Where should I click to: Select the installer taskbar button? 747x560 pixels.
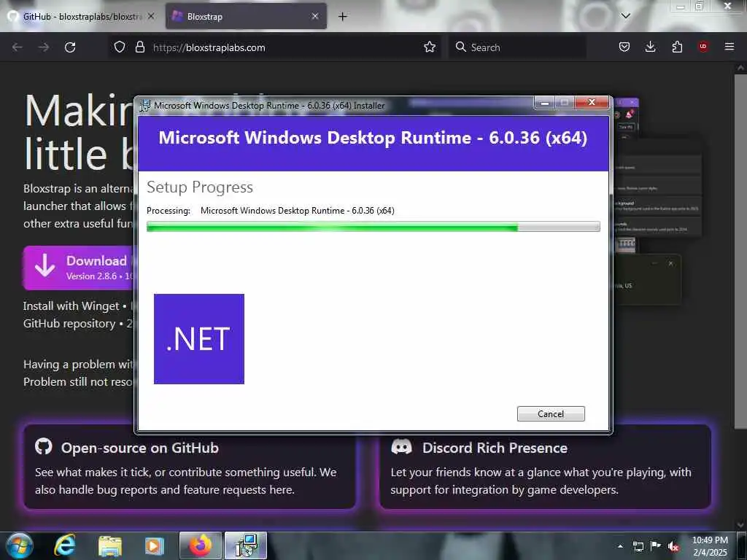coord(245,545)
